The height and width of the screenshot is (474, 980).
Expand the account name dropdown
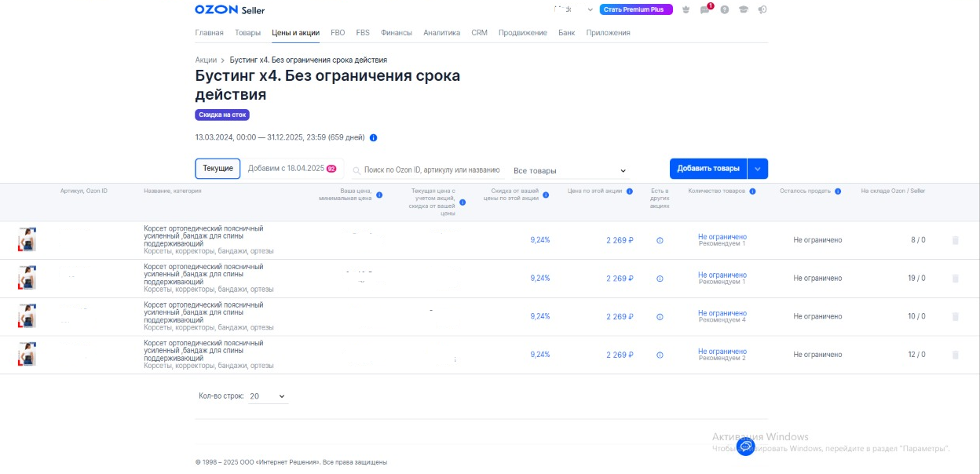point(590,10)
